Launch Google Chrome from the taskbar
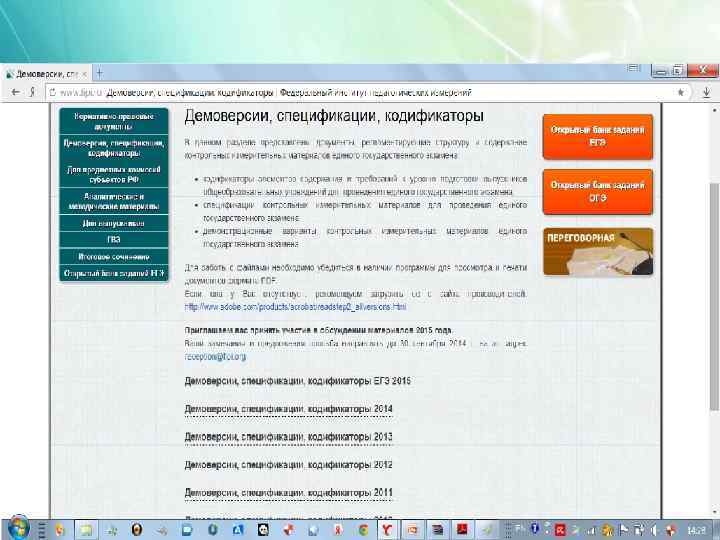Viewport: 720px width, 540px height. [x=363, y=530]
